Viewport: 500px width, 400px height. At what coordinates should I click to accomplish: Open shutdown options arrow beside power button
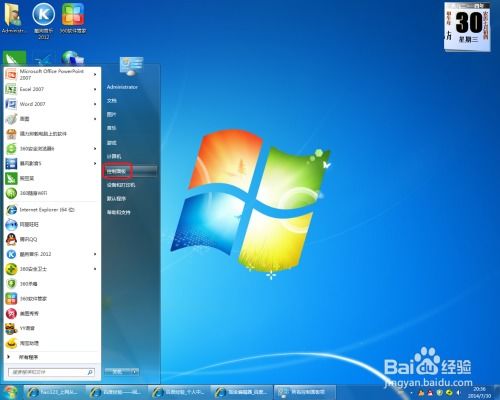pyautogui.click(x=135, y=372)
